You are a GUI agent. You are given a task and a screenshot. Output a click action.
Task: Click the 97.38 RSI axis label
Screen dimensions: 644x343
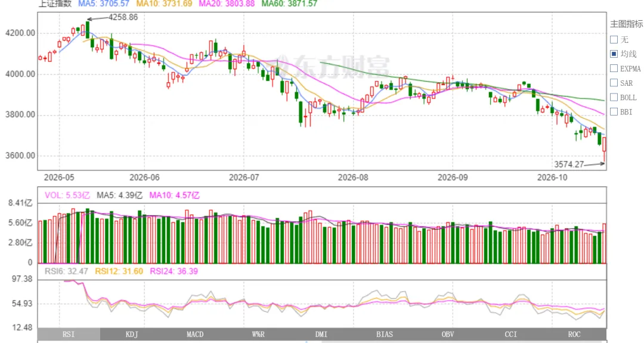tap(23, 279)
